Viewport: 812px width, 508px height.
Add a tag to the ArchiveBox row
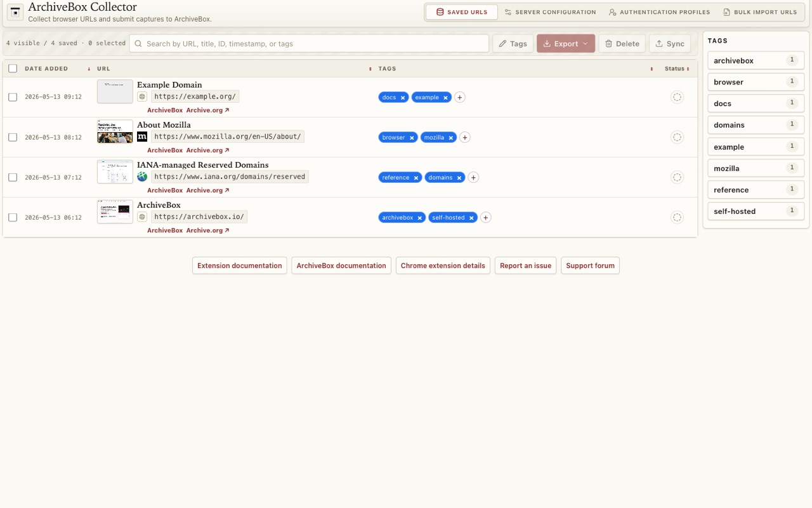[x=485, y=217]
